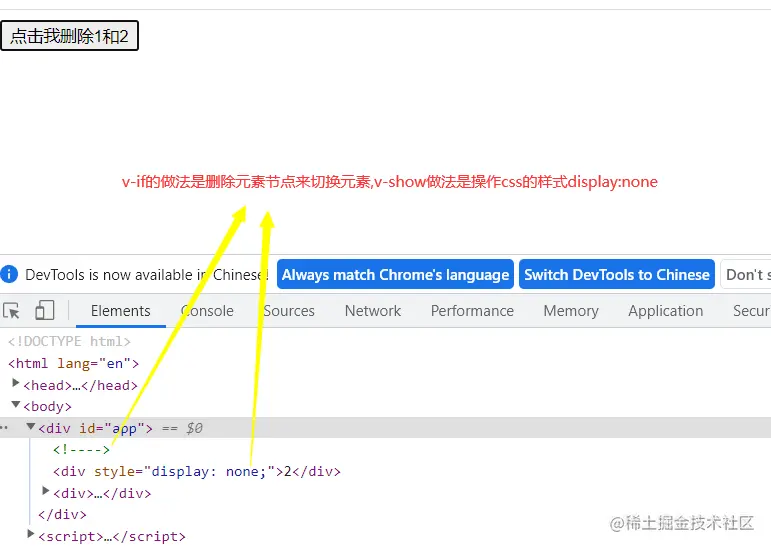Open the Elements tab
This screenshot has width=771, height=549.
click(x=120, y=311)
